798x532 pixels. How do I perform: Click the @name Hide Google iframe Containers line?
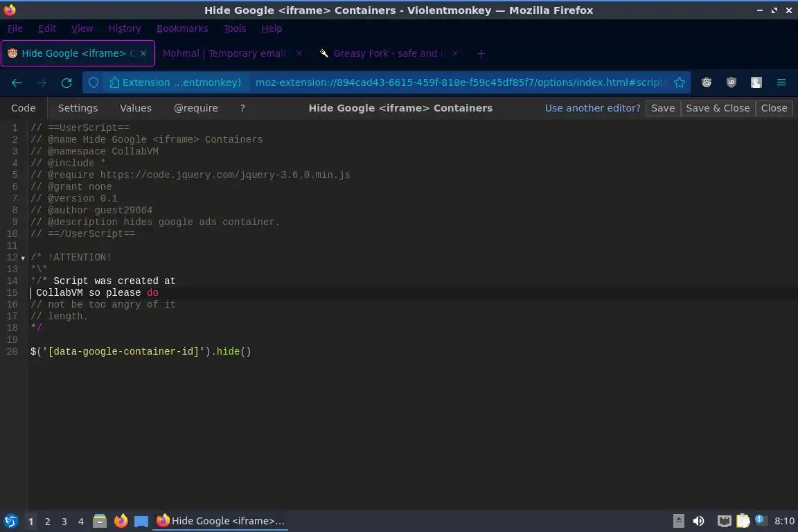point(147,139)
